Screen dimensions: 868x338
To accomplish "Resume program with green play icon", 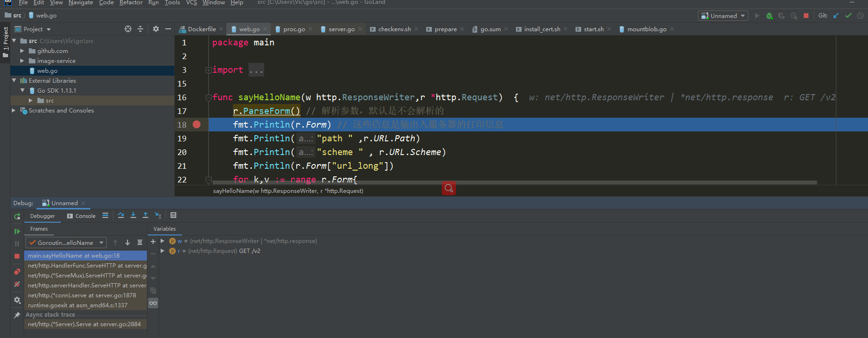I will coord(17,231).
